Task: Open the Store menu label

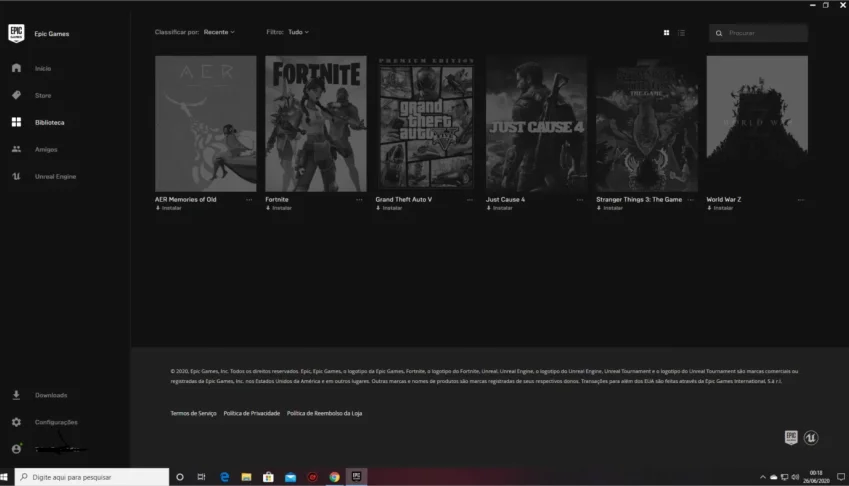Action: pyautogui.click(x=43, y=95)
